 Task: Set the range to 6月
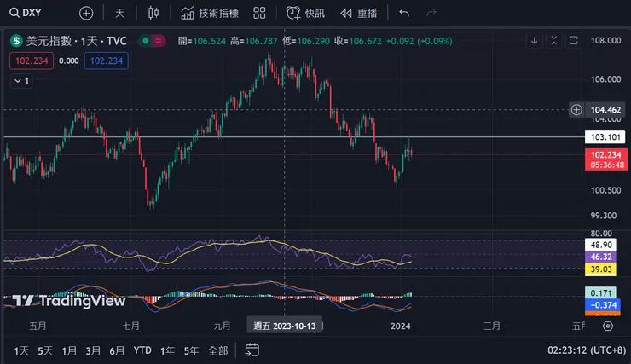[117, 350]
